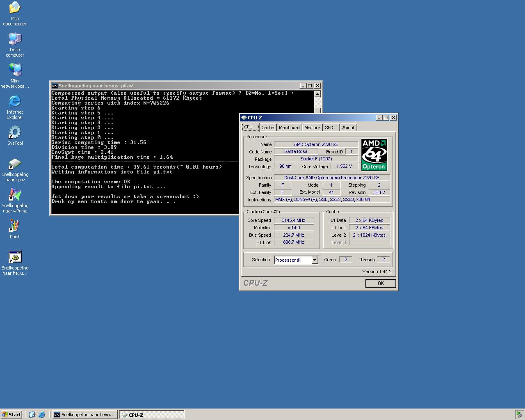Open Snelkoppeling naar wPrime shortcut
The width and height of the screenshot is (525, 420).
(15, 201)
